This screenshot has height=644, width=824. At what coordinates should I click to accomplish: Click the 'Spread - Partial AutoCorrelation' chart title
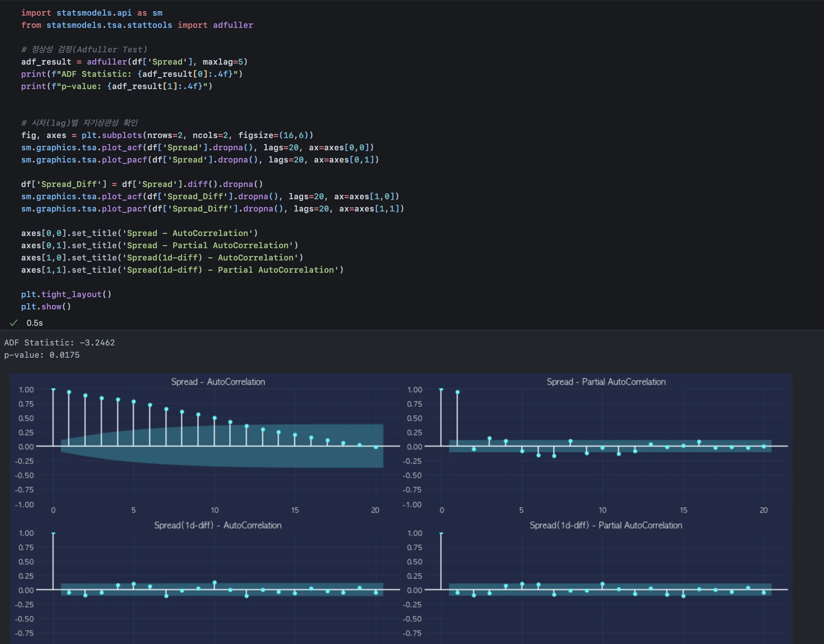(x=606, y=382)
